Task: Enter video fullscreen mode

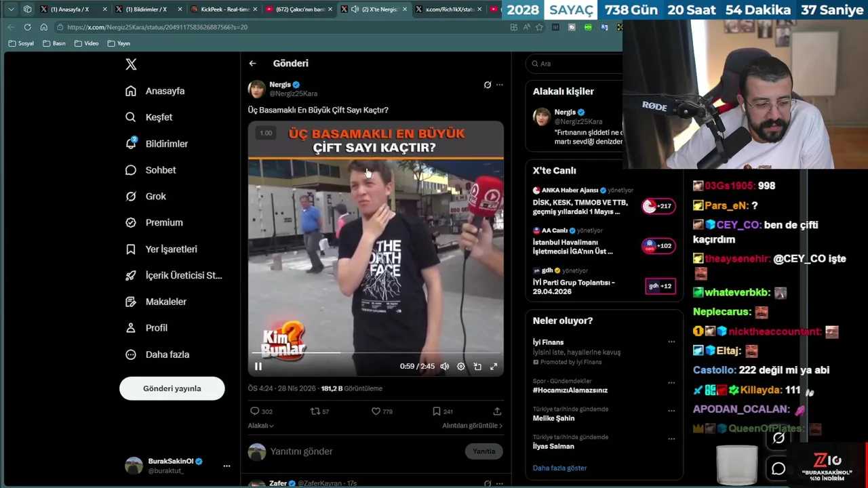Action: point(494,366)
